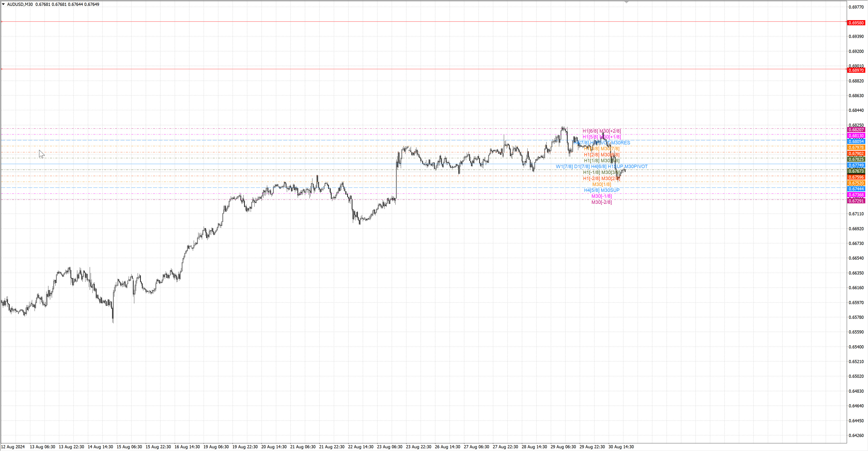Click the purple 0.68207 price tag

coord(856,130)
